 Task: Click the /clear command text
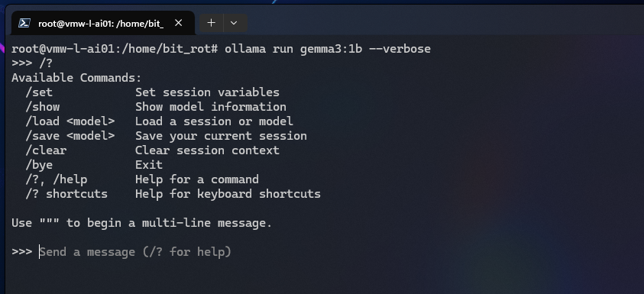click(46, 150)
